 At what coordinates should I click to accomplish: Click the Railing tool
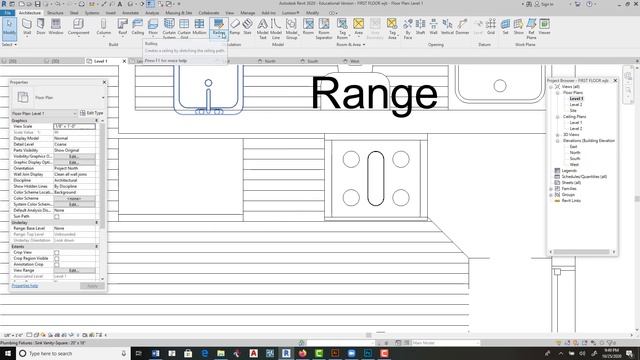coord(218,27)
